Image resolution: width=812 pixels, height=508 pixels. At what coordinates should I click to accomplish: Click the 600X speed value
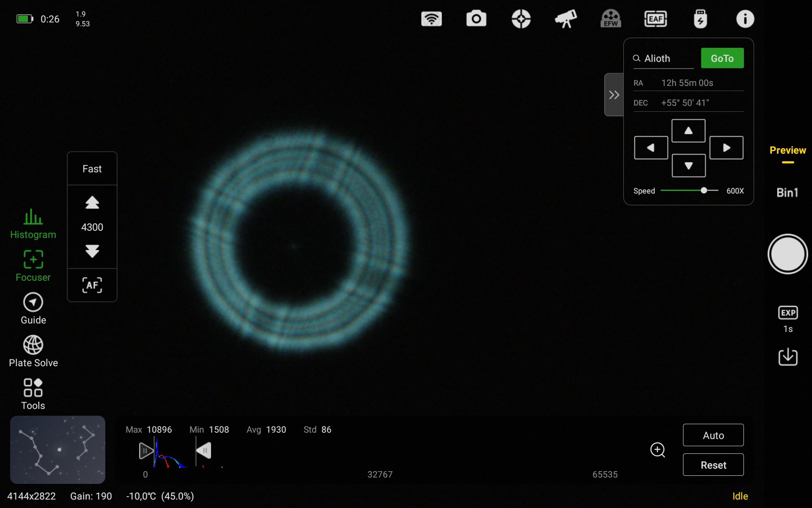pos(735,191)
